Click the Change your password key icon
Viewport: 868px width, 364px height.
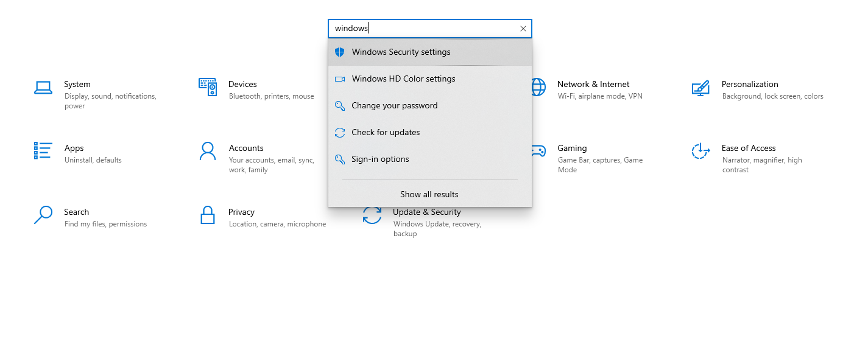tap(340, 106)
